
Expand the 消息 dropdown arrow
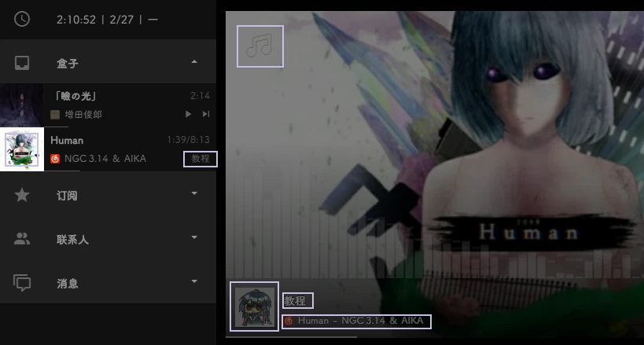tap(194, 281)
